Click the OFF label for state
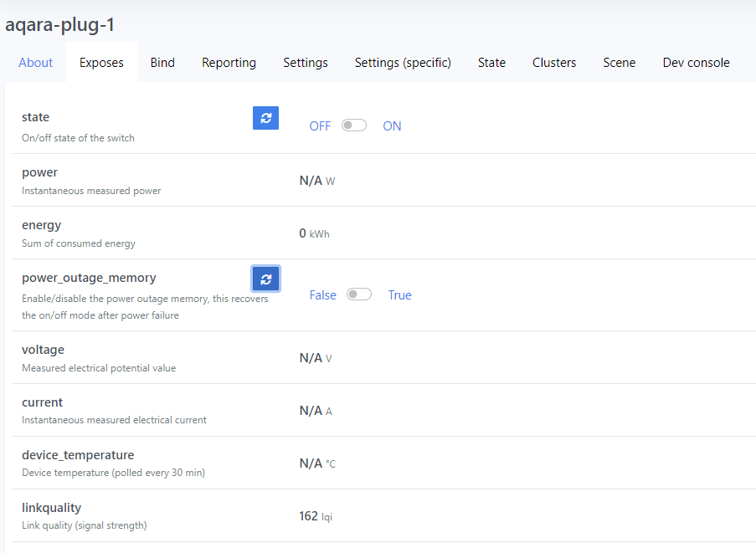756x553 pixels. (x=320, y=126)
